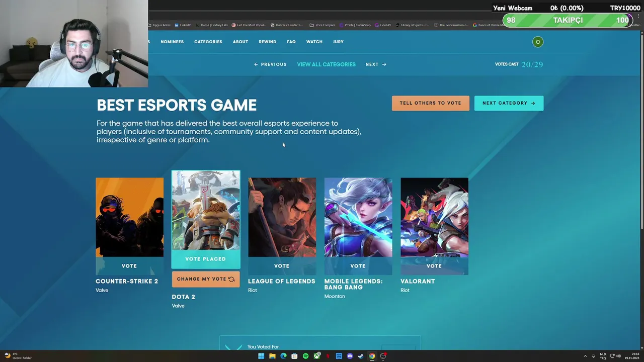This screenshot has width=644, height=362.
Task: Click the Valorant title text
Action: [418, 281]
